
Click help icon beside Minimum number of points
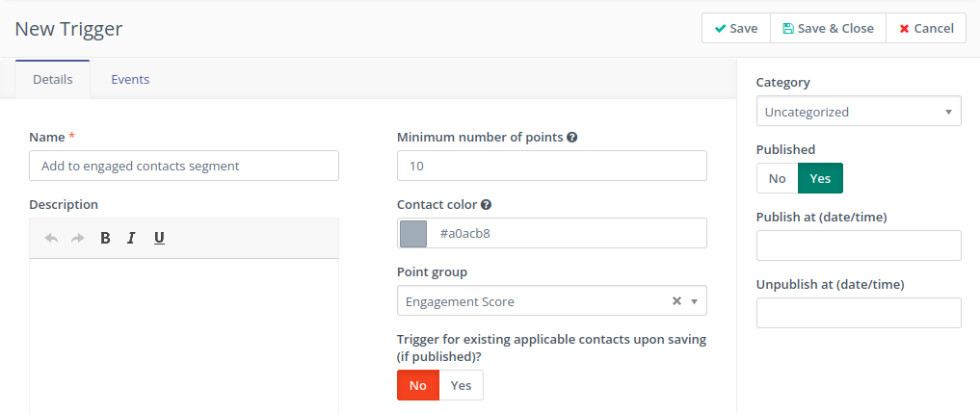[x=572, y=138]
